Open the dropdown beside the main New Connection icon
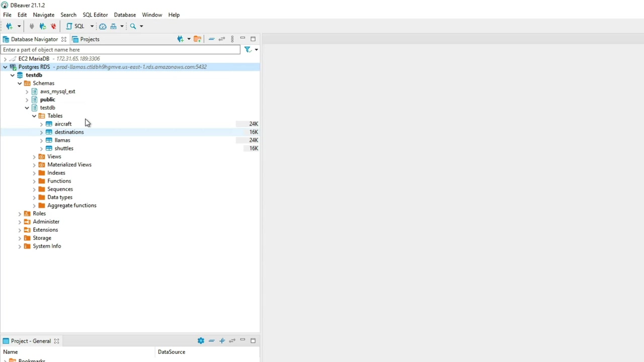644x362 pixels. (19, 26)
